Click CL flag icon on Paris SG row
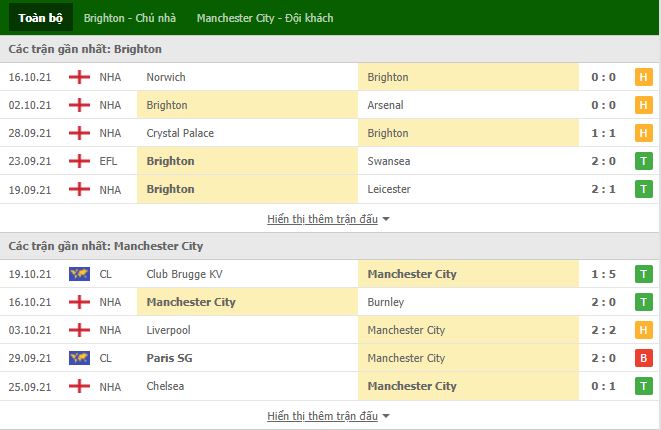 tap(79, 358)
